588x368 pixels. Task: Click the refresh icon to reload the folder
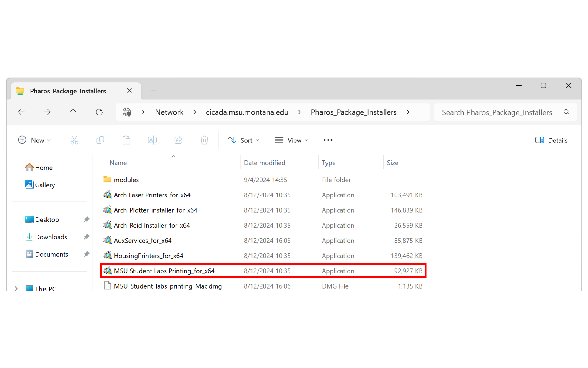99,112
